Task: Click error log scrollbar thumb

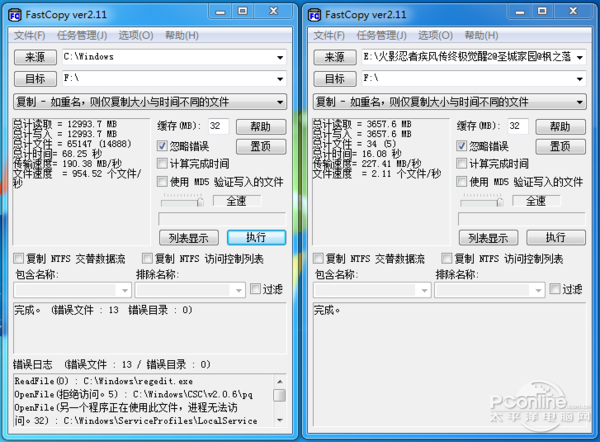Action: point(280,395)
